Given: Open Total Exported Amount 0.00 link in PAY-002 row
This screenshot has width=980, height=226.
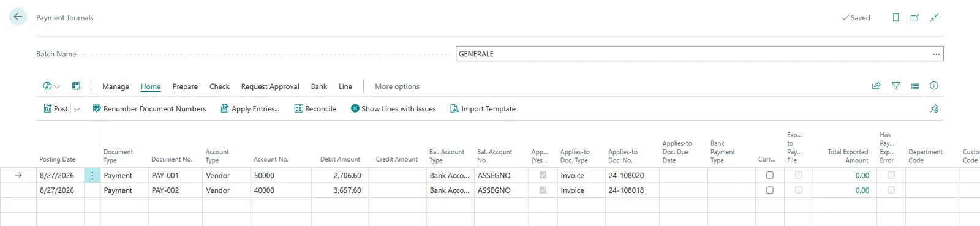Looking at the screenshot, I should tap(862, 190).
